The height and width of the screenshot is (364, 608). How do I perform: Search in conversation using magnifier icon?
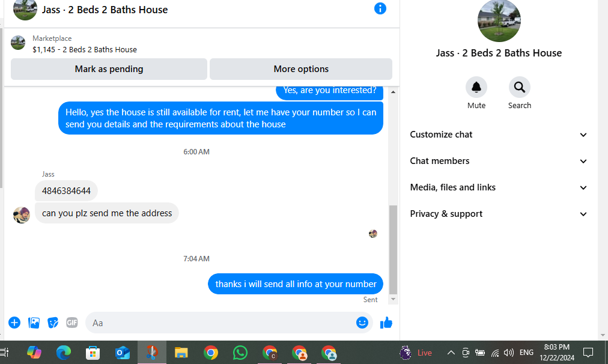pos(520,88)
